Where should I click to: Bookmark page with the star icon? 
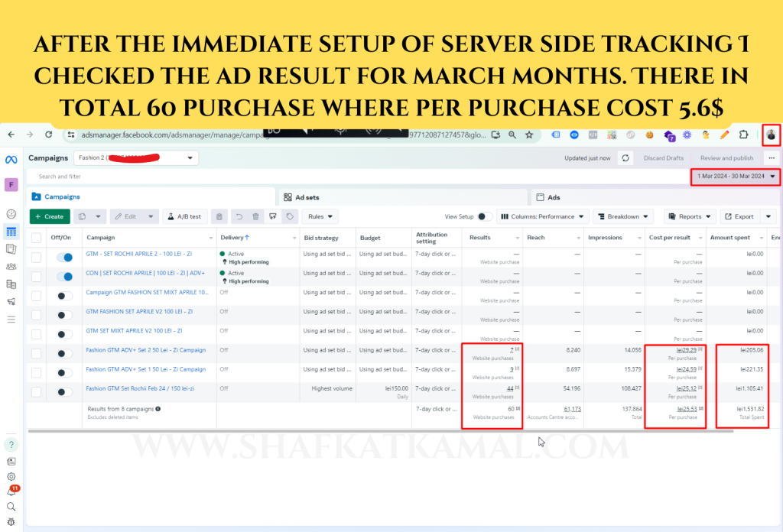point(529,135)
